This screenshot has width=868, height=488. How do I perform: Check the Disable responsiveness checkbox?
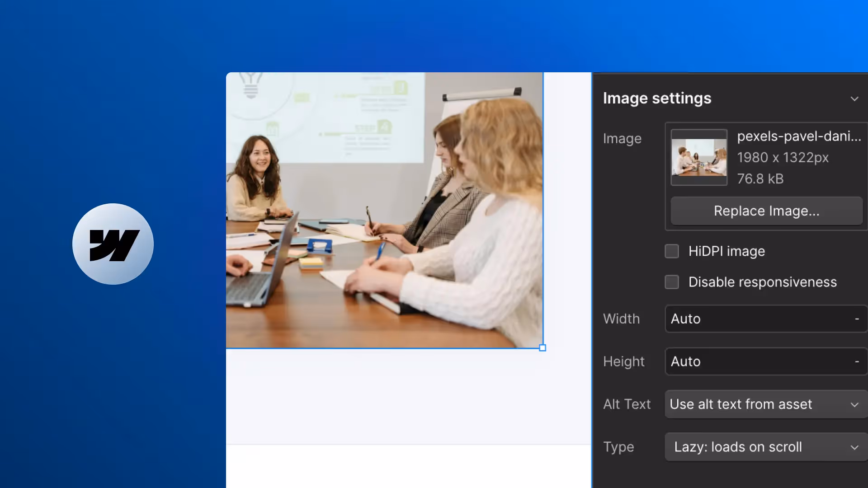pos(672,282)
